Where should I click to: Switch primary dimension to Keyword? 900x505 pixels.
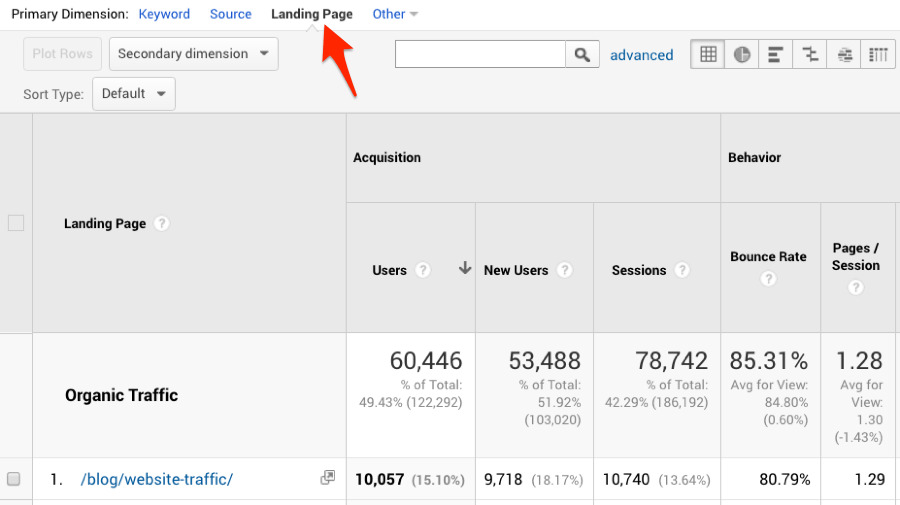tap(164, 14)
